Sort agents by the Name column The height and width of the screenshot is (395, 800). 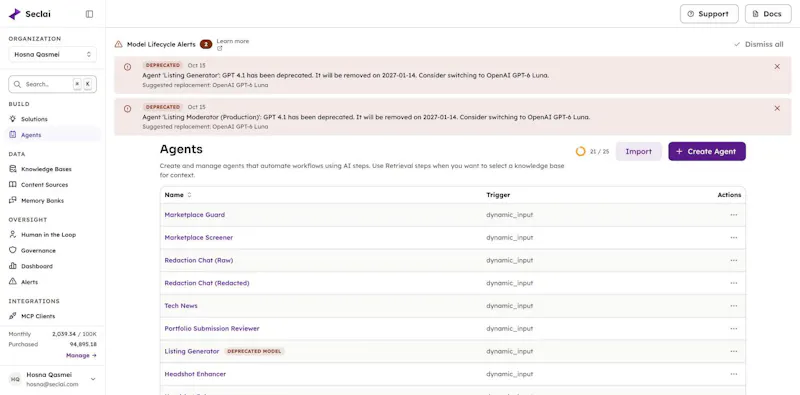[178, 195]
